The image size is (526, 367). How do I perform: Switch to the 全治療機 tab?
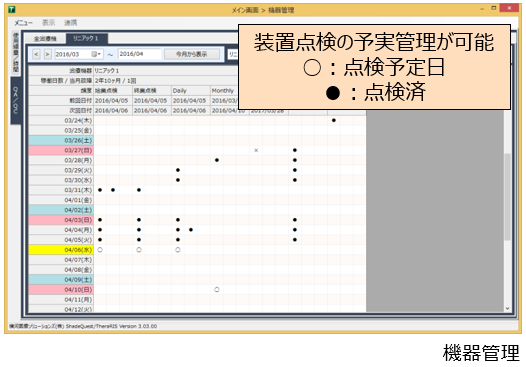click(x=45, y=39)
